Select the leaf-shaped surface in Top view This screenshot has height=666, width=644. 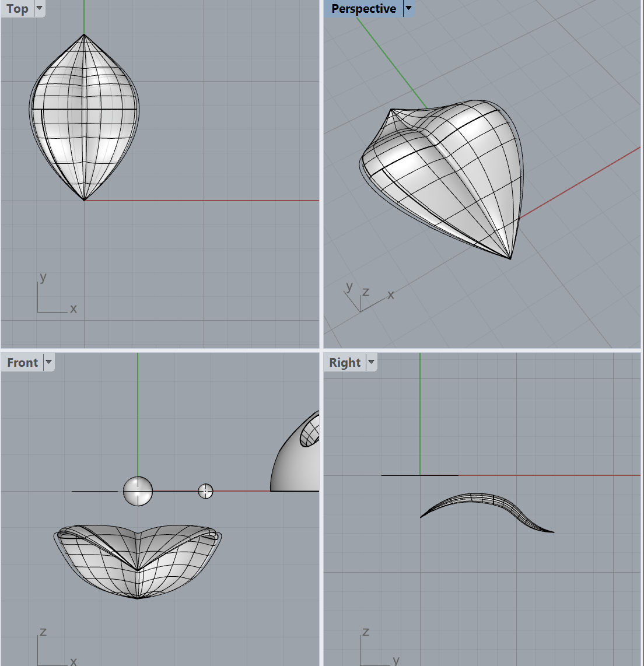pyautogui.click(x=84, y=117)
